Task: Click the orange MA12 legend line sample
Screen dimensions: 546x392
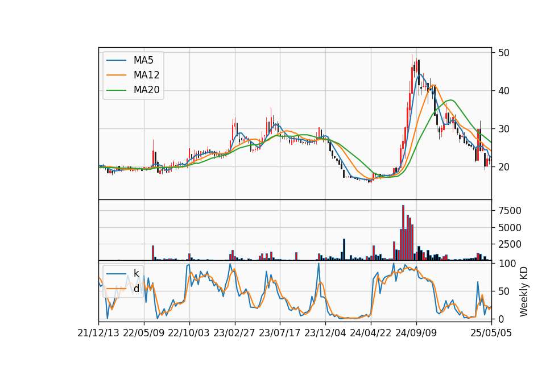Action: 116,75
